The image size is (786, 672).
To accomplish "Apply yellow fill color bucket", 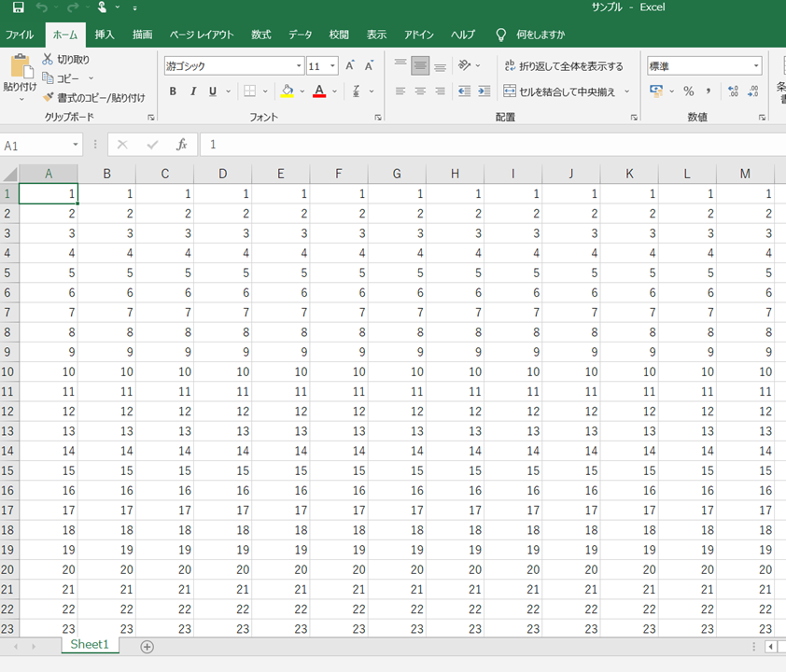I will (x=288, y=91).
